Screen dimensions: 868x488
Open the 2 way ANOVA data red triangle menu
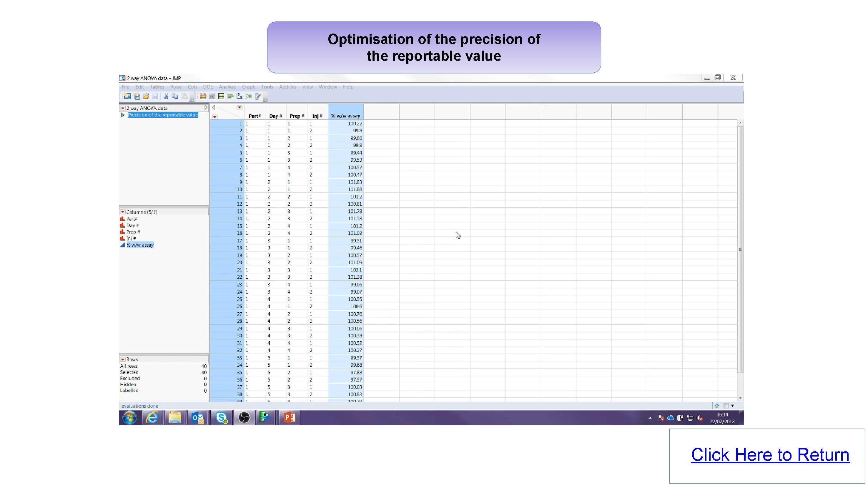pyautogui.click(x=123, y=108)
